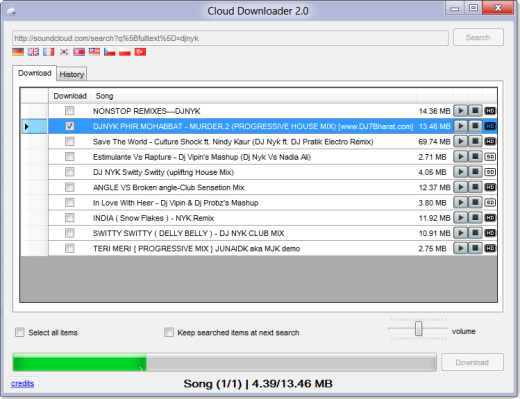Uncheck DJNYK PHIR MOHABBAT download checkbox
The width and height of the screenshot is (520, 399).
coord(70,126)
